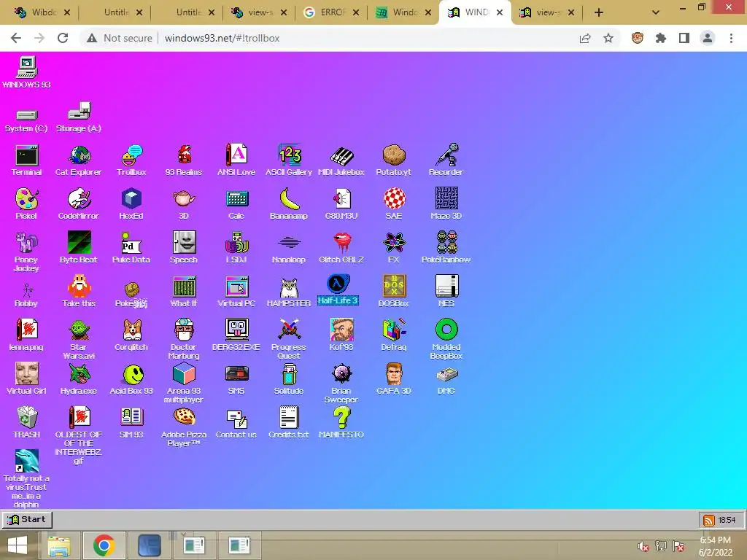747x560 pixels.
Task: Open Piskel paint palette icon
Action: pos(26,204)
